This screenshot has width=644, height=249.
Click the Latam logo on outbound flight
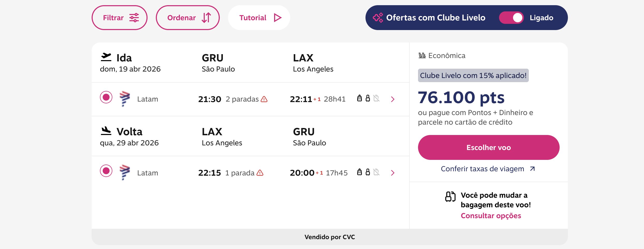click(125, 99)
